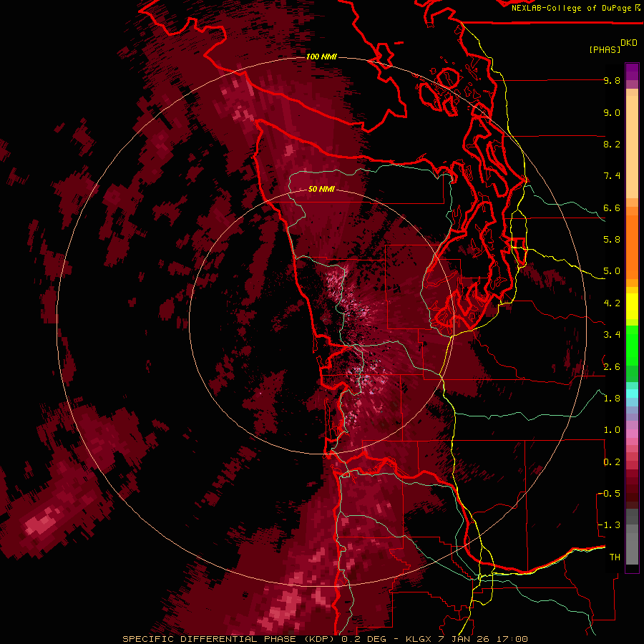Click the 1.0 legend value
The image size is (644, 644).
[612, 430]
